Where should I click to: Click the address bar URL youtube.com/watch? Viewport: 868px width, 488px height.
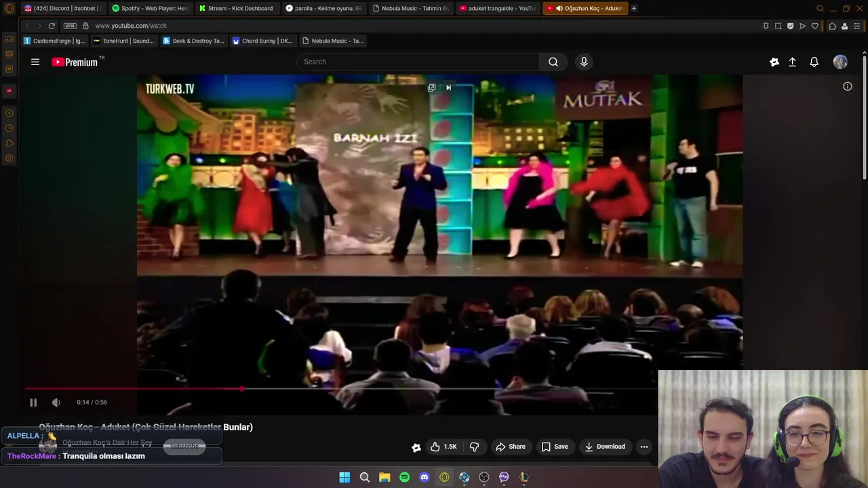point(131,26)
